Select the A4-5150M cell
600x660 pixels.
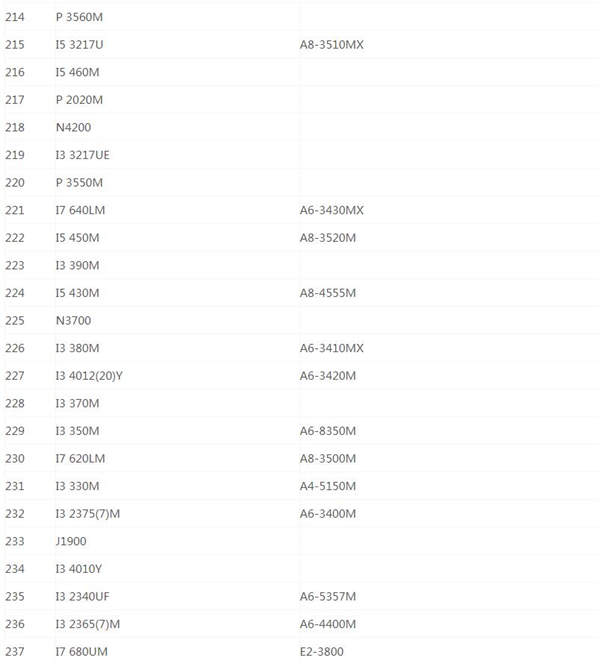327,486
